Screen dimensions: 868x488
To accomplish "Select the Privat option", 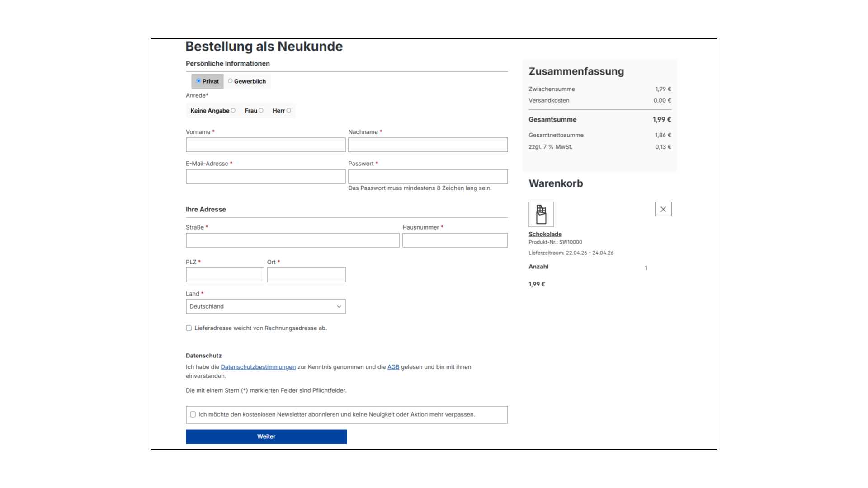I will 199,81.
